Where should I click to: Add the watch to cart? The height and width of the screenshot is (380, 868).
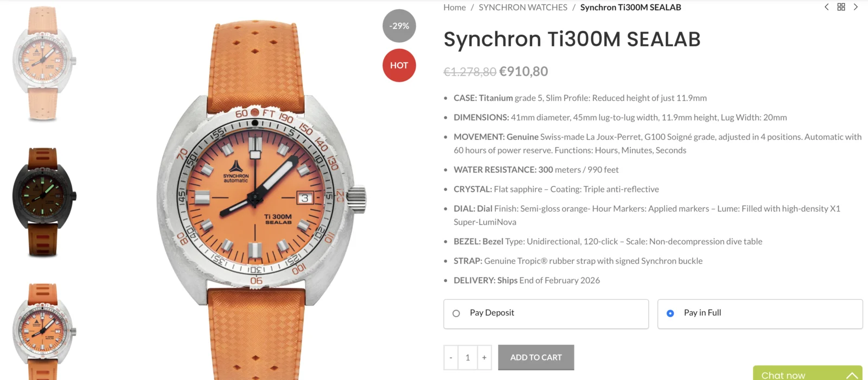(x=536, y=358)
